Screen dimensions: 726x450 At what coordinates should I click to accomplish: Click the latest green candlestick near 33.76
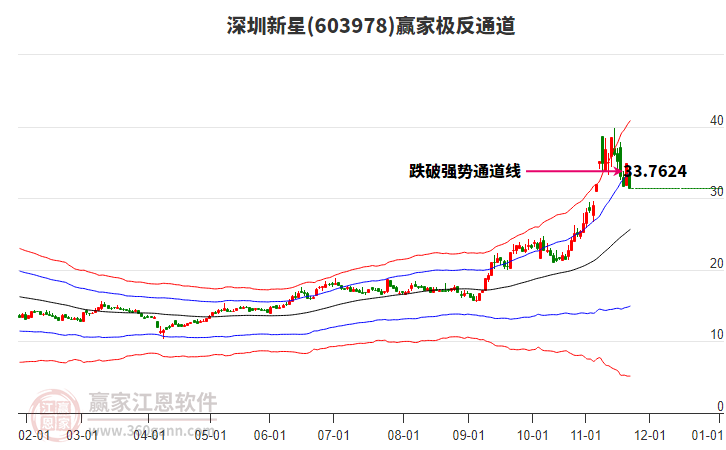[x=629, y=180]
